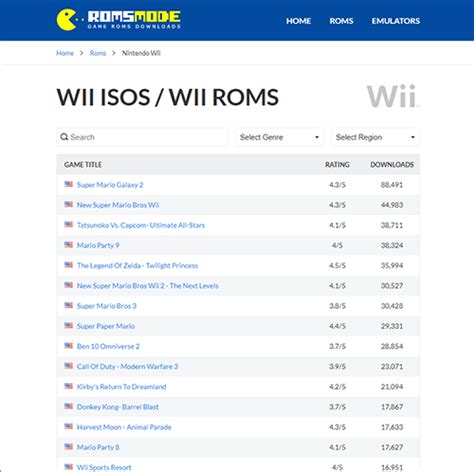Open the ROMS menu item
The height and width of the screenshot is (472, 474).
coord(341,21)
